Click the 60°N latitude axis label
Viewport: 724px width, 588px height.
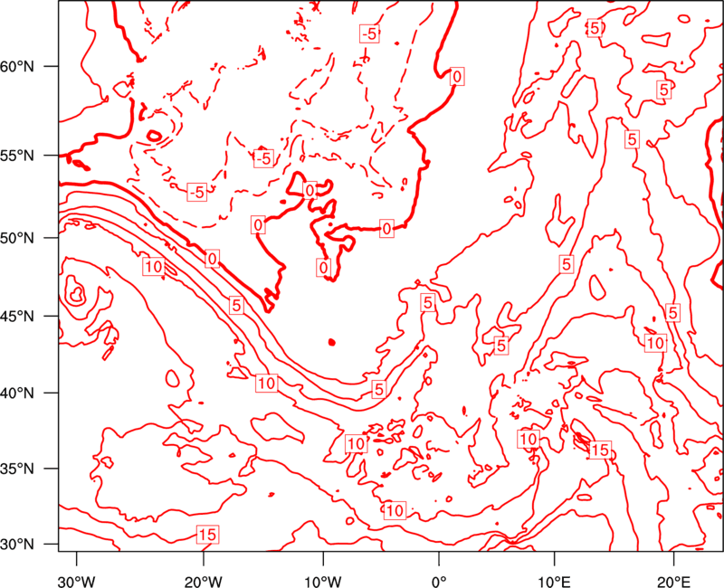(x=17, y=66)
